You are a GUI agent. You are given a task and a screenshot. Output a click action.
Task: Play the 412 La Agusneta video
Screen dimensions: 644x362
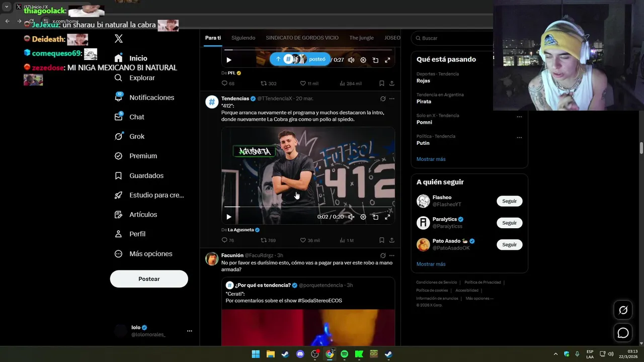tap(229, 217)
